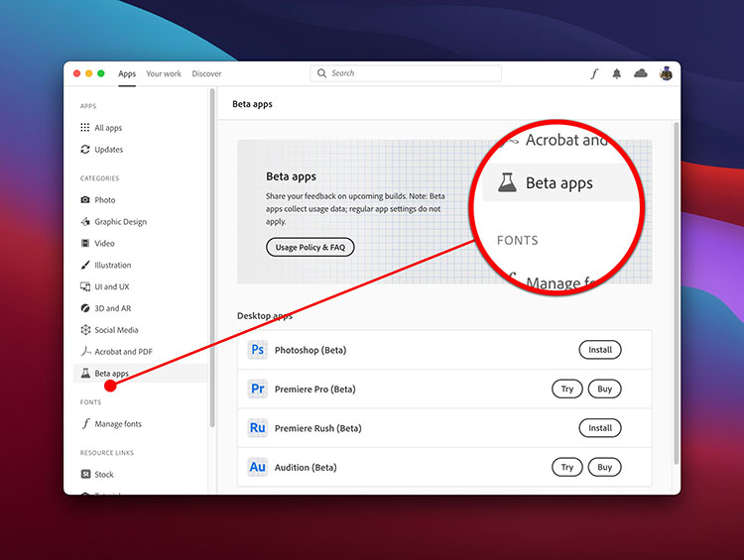Check cloud sync status icon
Screen dimensions: 744x560
tap(641, 73)
